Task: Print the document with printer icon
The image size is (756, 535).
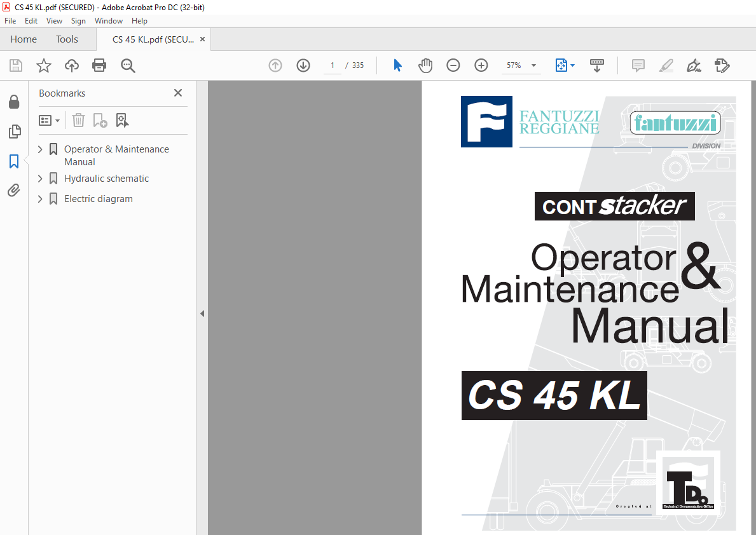Action: pos(99,65)
